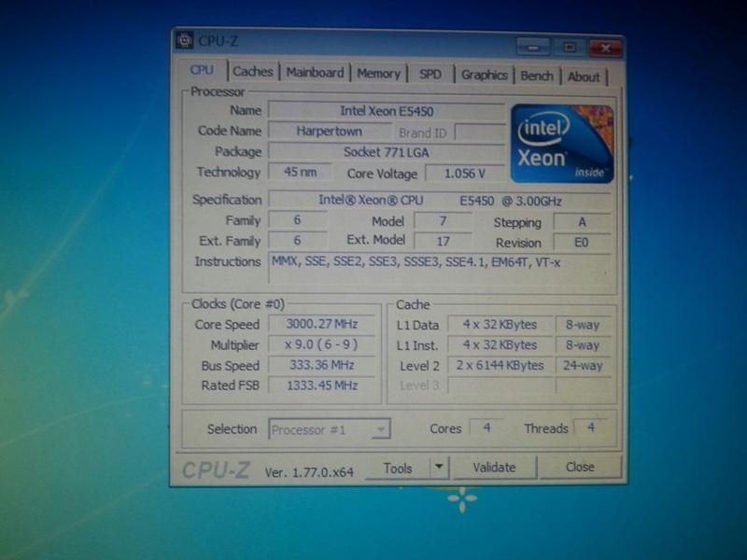Image resolution: width=747 pixels, height=560 pixels.
Task: Click the Name field 'Intel Xeon E5450'
Action: [387, 111]
